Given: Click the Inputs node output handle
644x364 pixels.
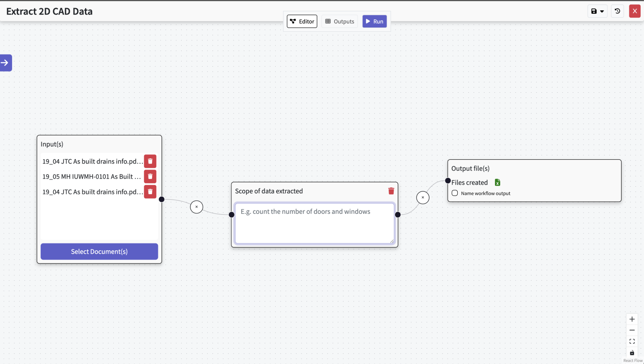Looking at the screenshot, I should tap(162, 199).
